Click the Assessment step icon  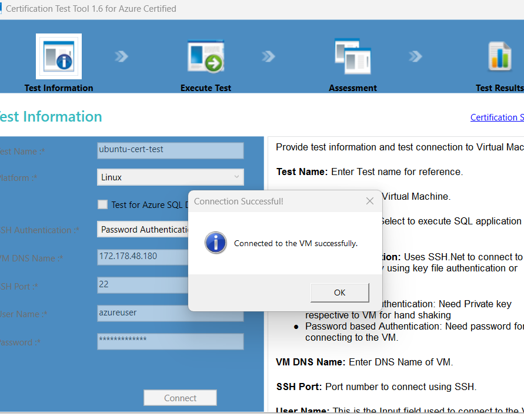(352, 56)
